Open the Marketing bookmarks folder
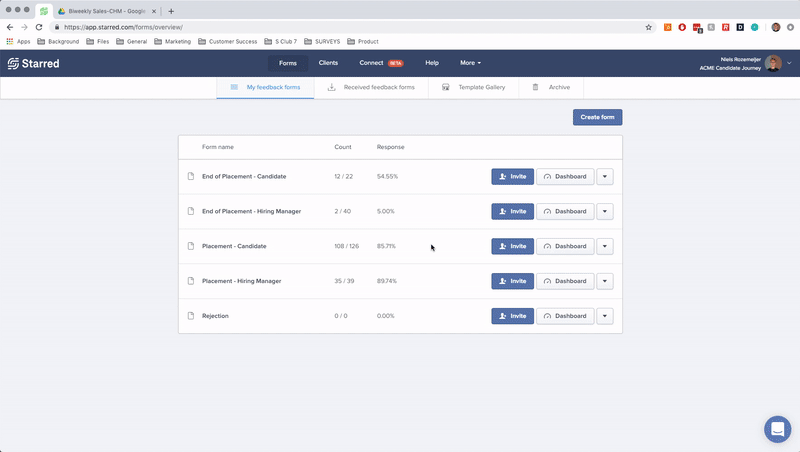Image resolution: width=800 pixels, height=452 pixels. click(172, 41)
